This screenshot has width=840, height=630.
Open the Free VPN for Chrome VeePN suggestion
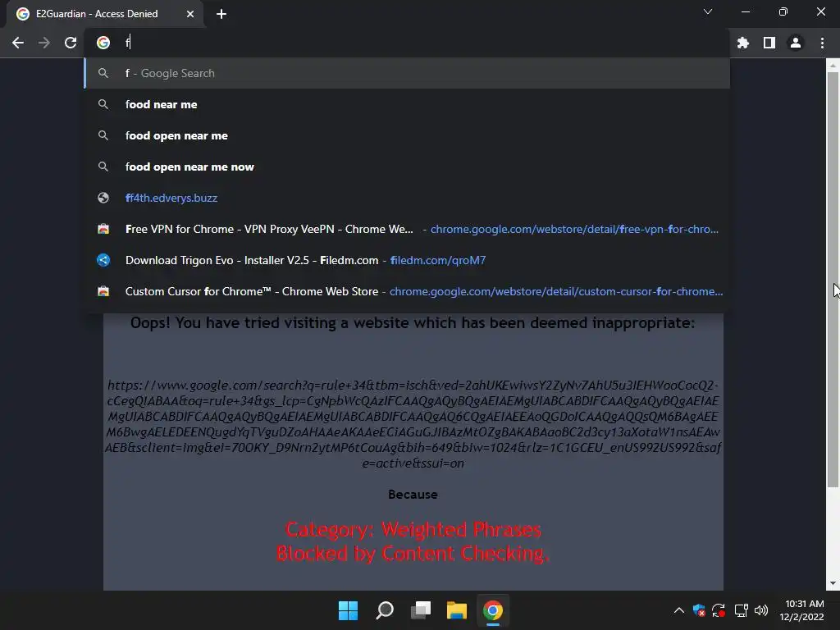pos(407,229)
